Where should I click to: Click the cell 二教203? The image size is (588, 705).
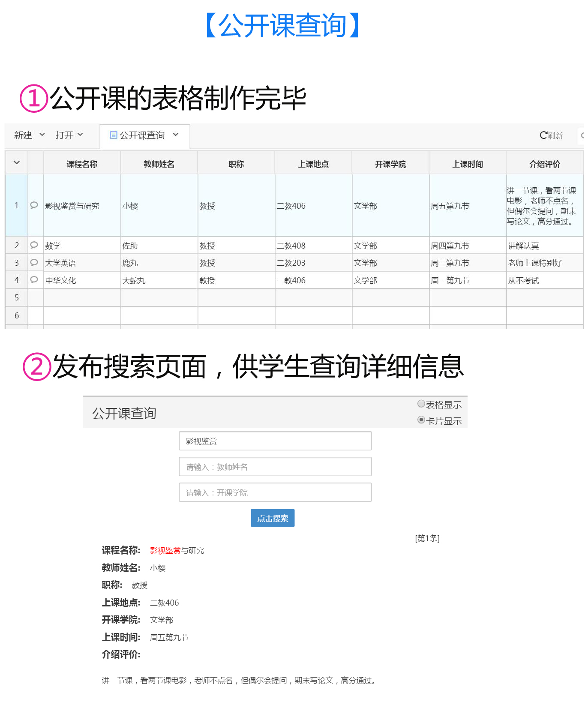pyautogui.click(x=313, y=263)
